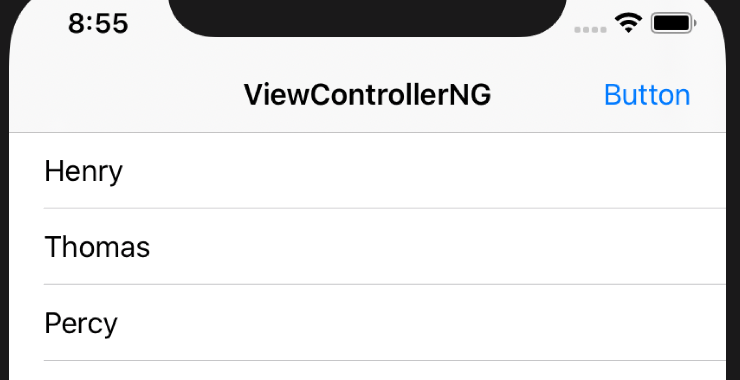Tap blank space right of Percy label
Screen dimensions: 740x380
pyautogui.click(x=421, y=323)
